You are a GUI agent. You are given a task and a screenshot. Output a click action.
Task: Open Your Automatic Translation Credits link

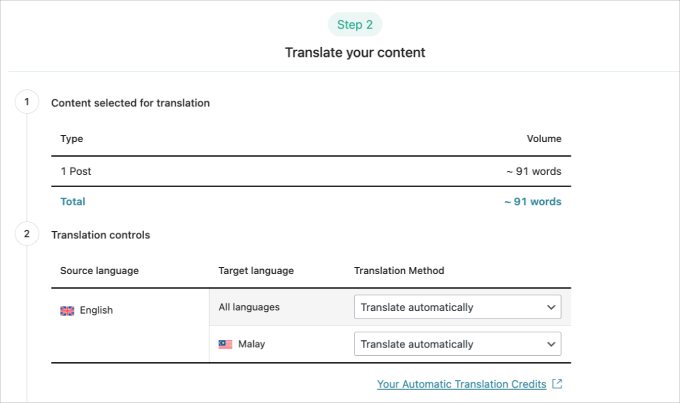(x=461, y=384)
